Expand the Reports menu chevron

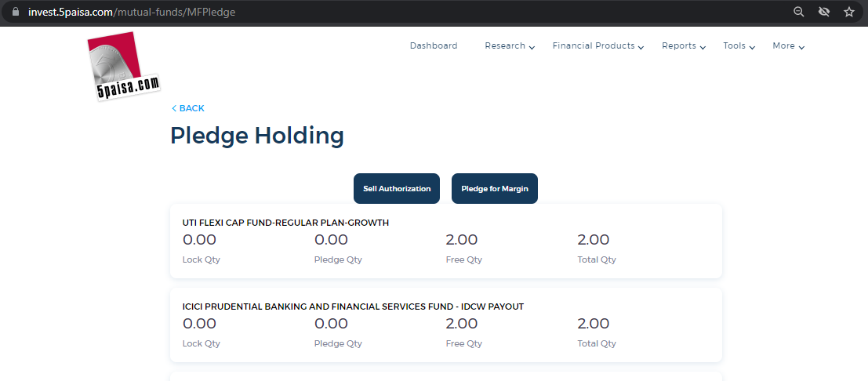(703, 48)
